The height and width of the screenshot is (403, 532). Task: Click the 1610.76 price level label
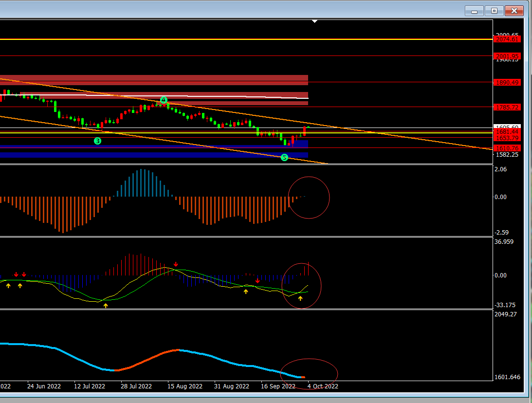(507, 148)
